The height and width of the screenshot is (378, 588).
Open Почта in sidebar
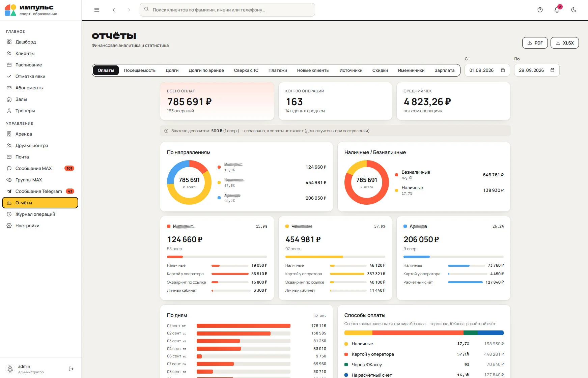point(40,157)
